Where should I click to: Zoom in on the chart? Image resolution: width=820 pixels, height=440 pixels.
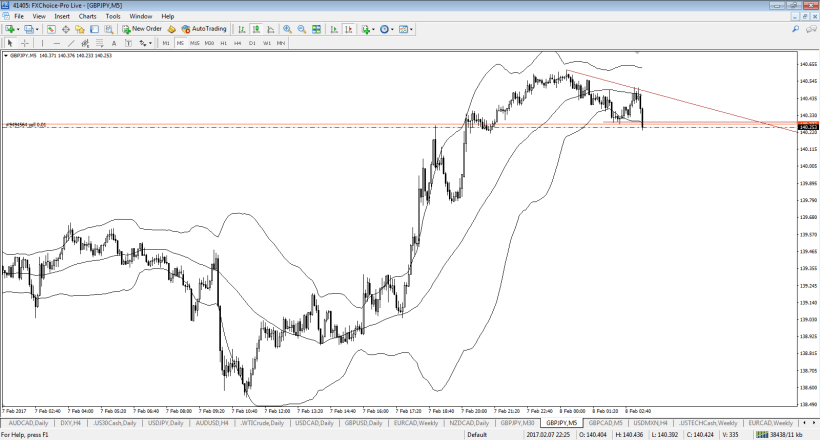287,29
